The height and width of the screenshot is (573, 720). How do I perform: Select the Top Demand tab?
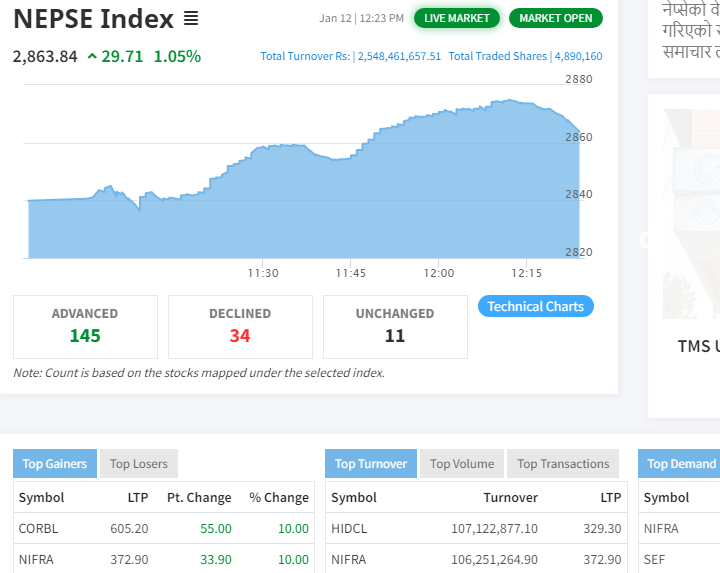point(680,464)
